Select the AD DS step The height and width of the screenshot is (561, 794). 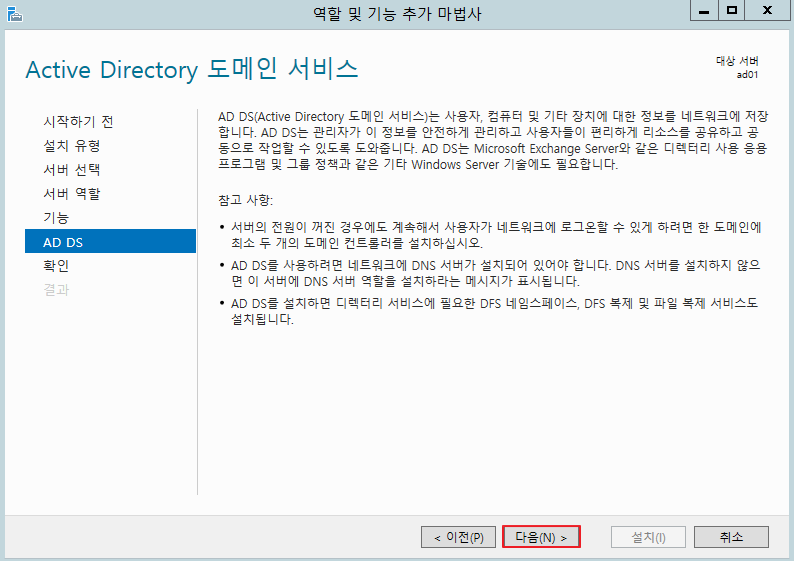(110, 242)
